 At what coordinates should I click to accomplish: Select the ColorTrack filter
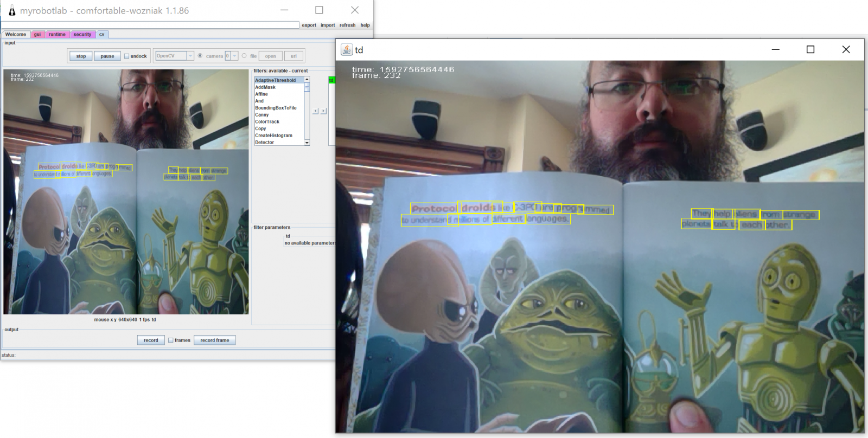click(x=279, y=122)
